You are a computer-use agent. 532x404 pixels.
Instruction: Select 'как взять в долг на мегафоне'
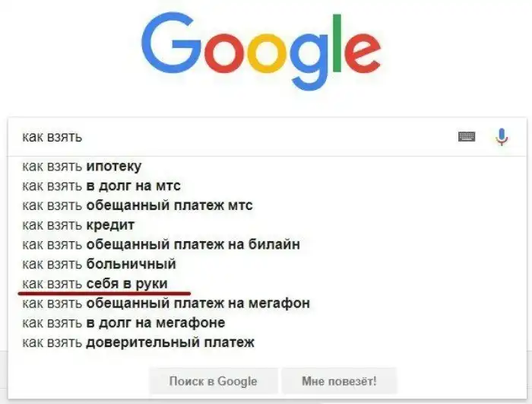(x=123, y=323)
